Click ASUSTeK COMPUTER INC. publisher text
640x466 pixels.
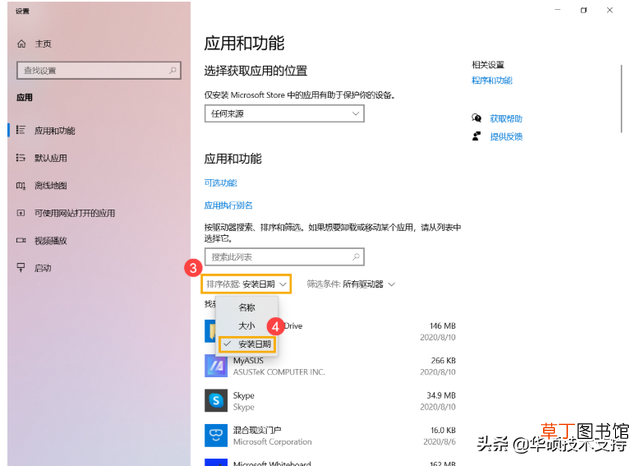tap(279, 372)
